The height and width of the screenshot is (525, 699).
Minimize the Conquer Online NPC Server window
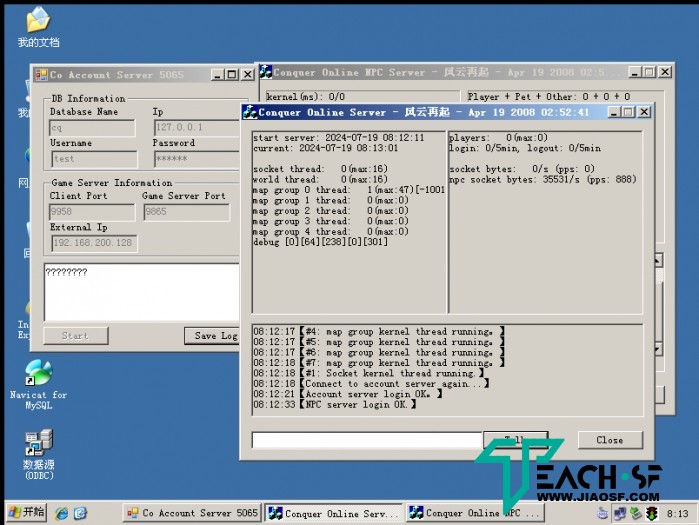635,72
